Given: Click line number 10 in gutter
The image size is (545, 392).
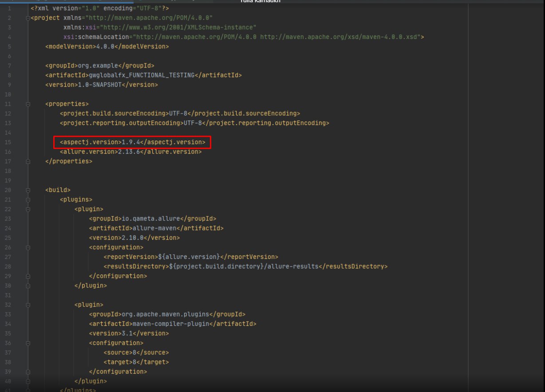Looking at the screenshot, I should 8,94.
